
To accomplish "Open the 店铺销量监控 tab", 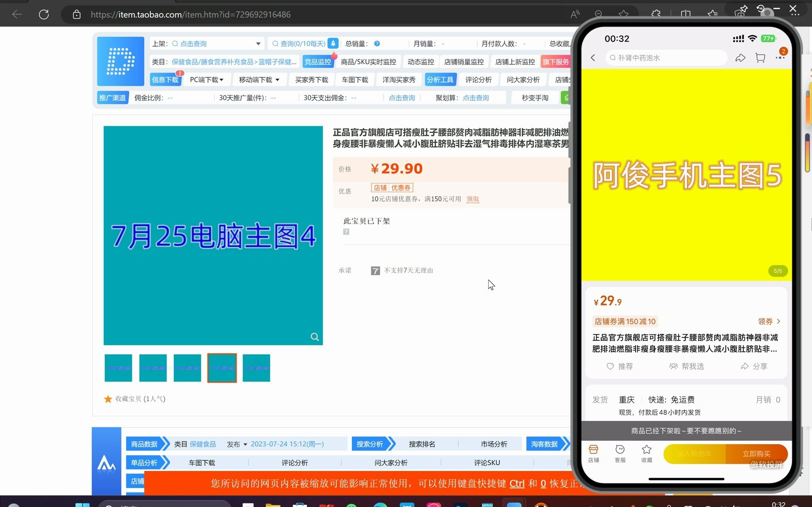I will point(464,62).
